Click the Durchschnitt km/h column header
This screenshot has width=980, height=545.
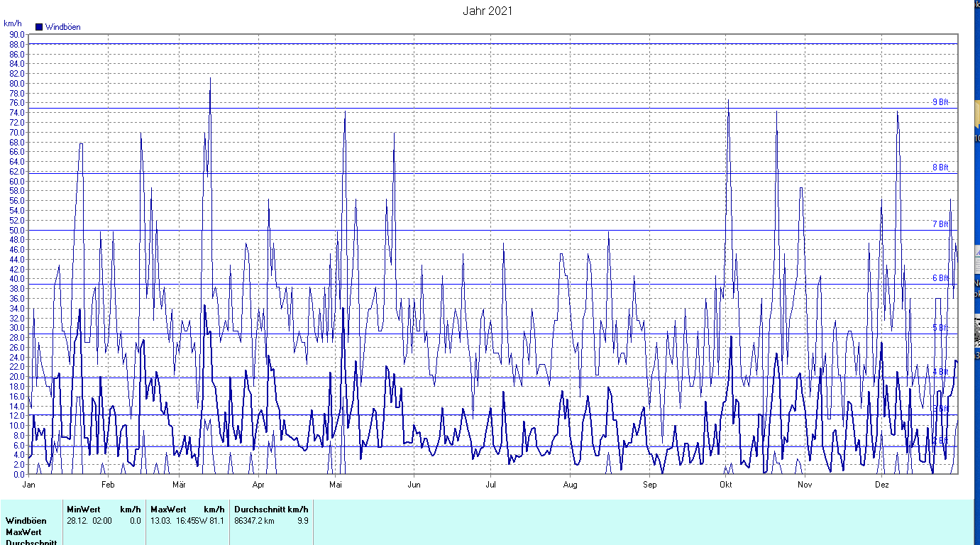point(271,510)
